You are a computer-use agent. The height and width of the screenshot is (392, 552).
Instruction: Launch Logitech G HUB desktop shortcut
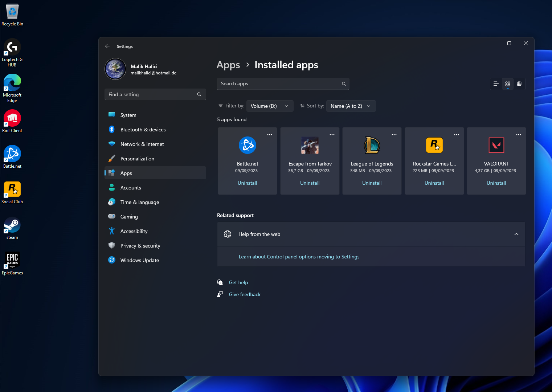(x=12, y=53)
